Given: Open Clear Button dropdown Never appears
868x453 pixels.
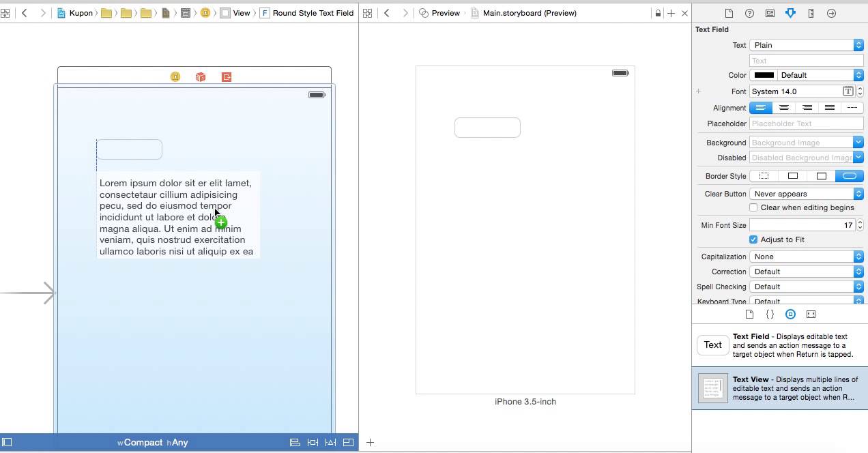Looking at the screenshot, I should click(x=807, y=194).
